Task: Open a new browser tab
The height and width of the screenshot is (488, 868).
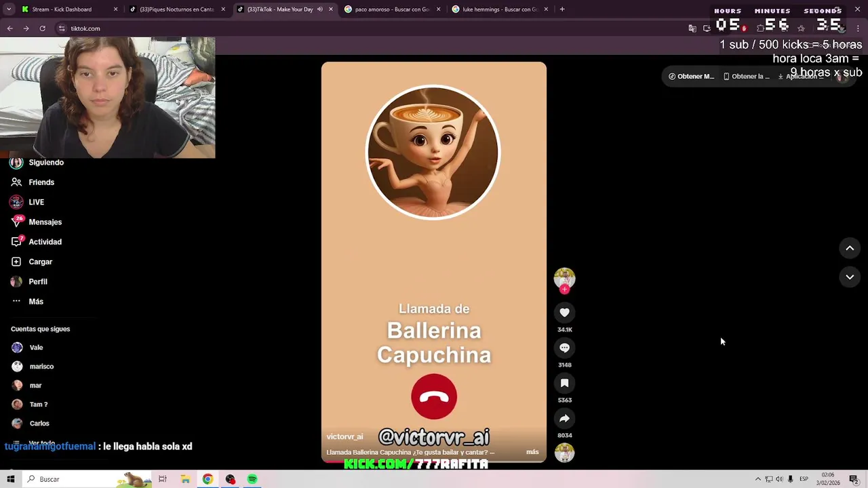Action: pyautogui.click(x=562, y=9)
